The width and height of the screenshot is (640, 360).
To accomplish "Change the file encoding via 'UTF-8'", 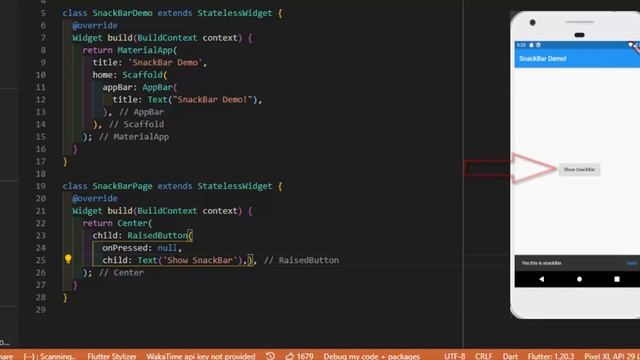I will (454, 356).
